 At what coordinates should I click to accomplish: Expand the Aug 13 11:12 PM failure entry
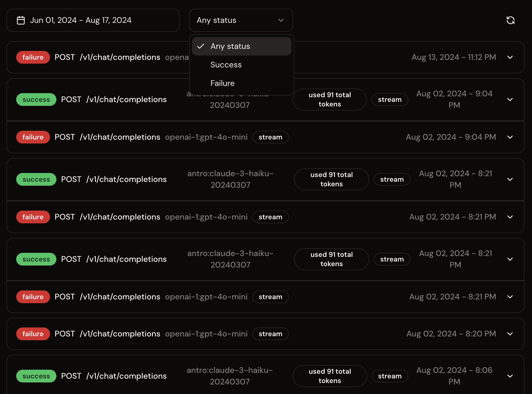click(x=510, y=57)
